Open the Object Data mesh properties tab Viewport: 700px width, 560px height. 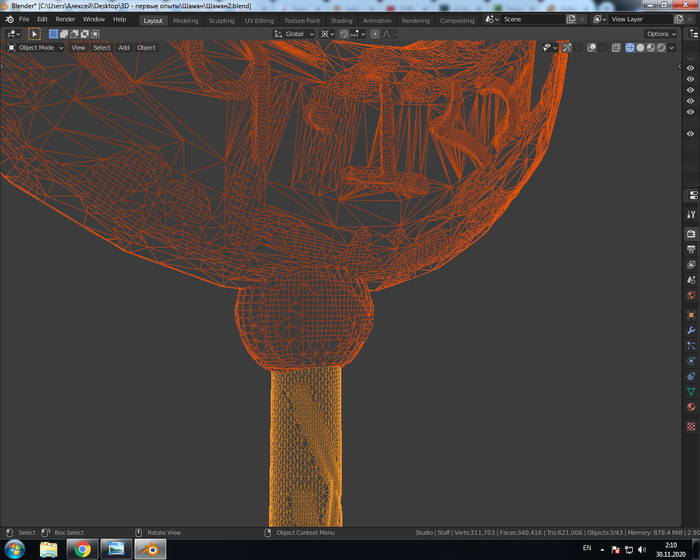coord(691,391)
